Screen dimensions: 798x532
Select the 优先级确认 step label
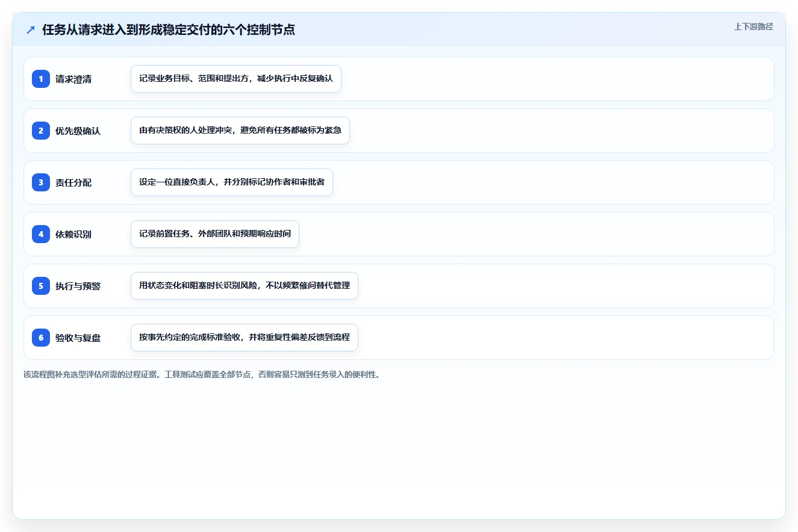(x=78, y=131)
